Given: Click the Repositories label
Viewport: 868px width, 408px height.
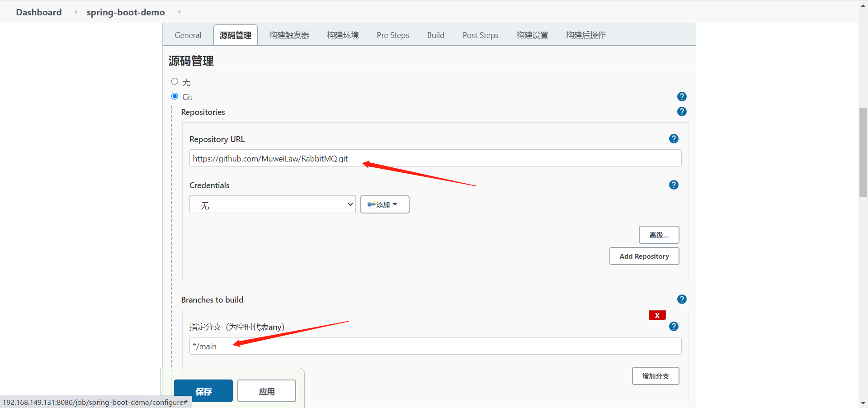Looking at the screenshot, I should point(203,112).
